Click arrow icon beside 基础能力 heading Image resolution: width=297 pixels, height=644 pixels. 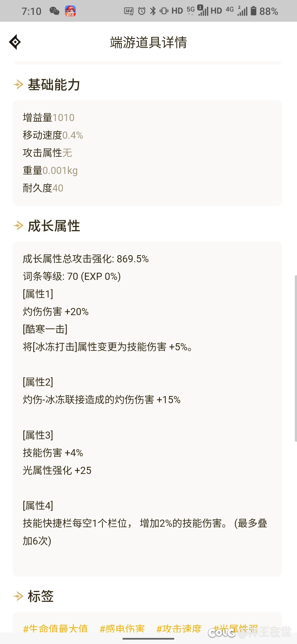coord(18,84)
